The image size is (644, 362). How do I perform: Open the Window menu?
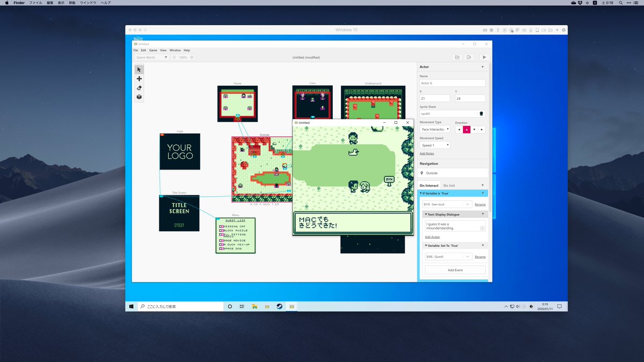(x=175, y=50)
